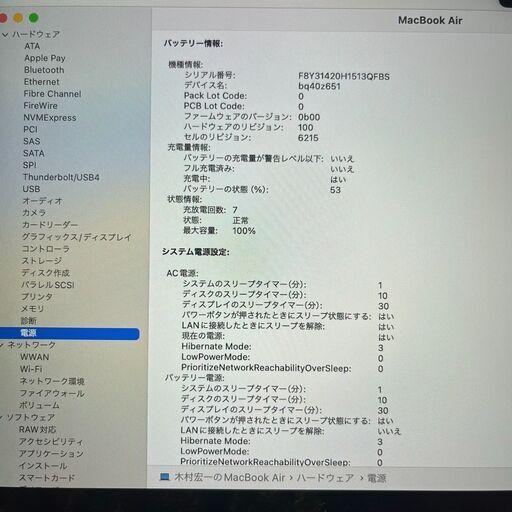Viewport: 512px width, 512px height.
Task: Click ハードウェア in the path bar
Action: tap(325, 478)
